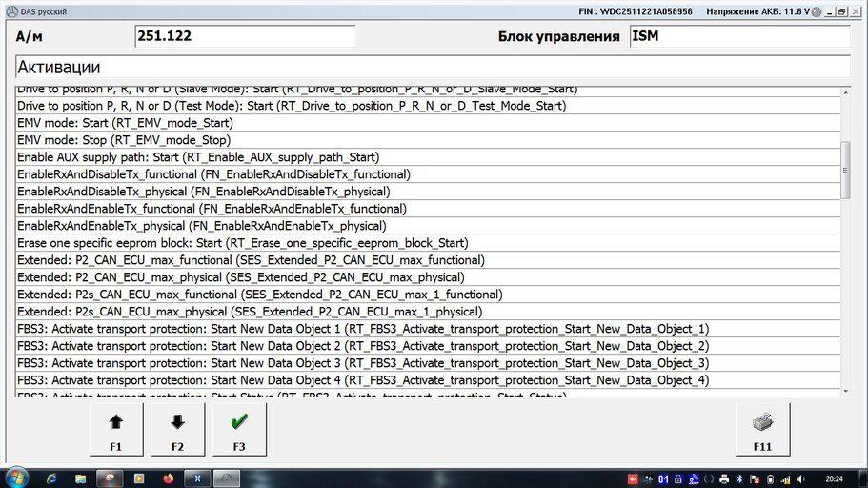
Task: Open Windows Media Player taskbar icon
Action: pos(139,478)
